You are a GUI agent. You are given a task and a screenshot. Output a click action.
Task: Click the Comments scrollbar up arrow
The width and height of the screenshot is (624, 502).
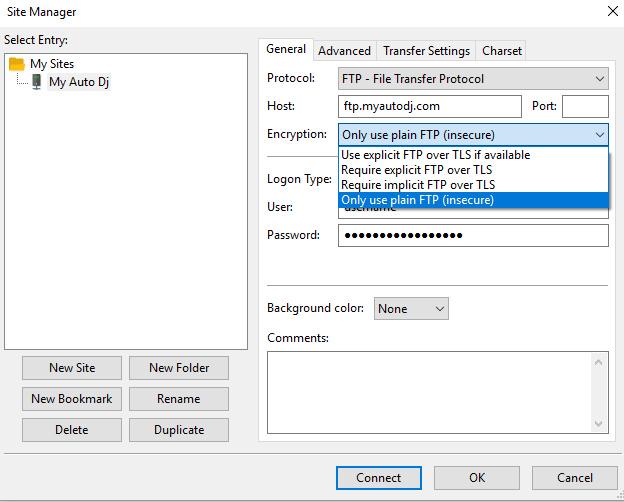[x=598, y=362]
